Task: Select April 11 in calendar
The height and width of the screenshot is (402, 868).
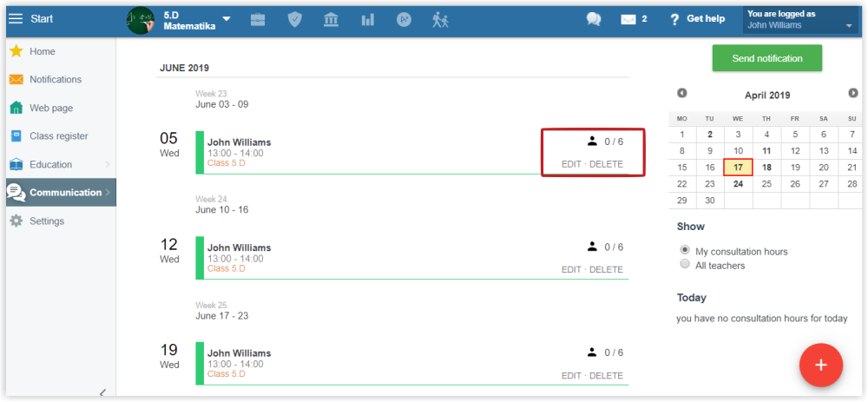Action: pyautogui.click(x=766, y=150)
